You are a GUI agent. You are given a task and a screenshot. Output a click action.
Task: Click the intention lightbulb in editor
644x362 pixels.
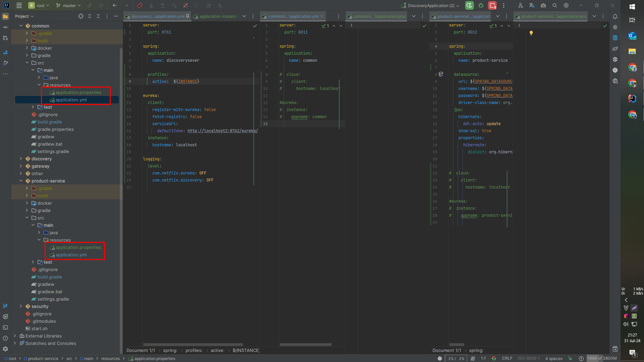531,33
